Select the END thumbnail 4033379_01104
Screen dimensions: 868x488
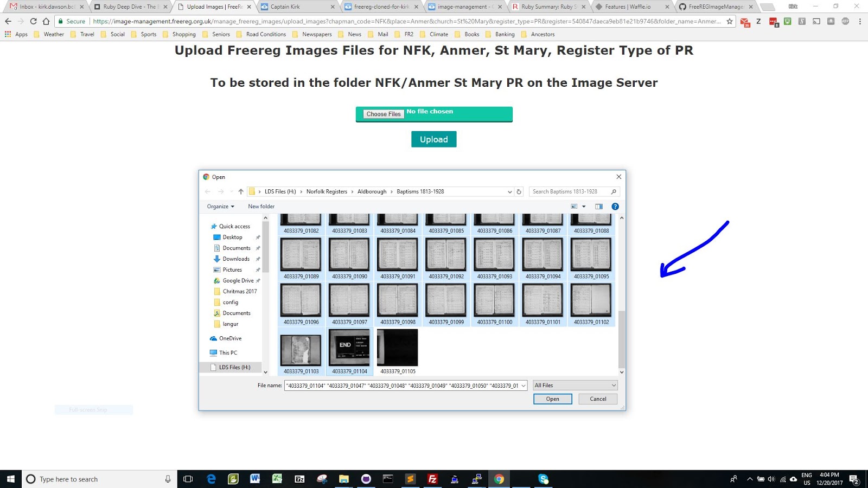click(349, 351)
